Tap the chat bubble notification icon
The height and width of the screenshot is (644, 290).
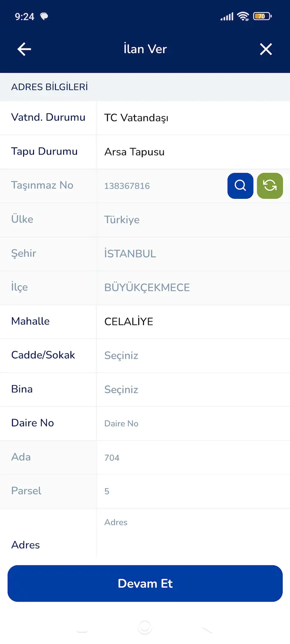pos(44,17)
